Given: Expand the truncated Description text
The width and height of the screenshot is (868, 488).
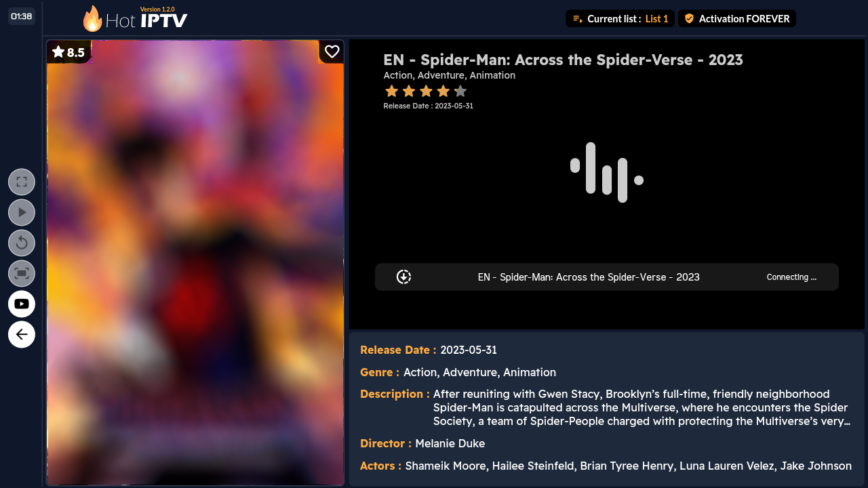Looking at the screenshot, I should coord(641,407).
